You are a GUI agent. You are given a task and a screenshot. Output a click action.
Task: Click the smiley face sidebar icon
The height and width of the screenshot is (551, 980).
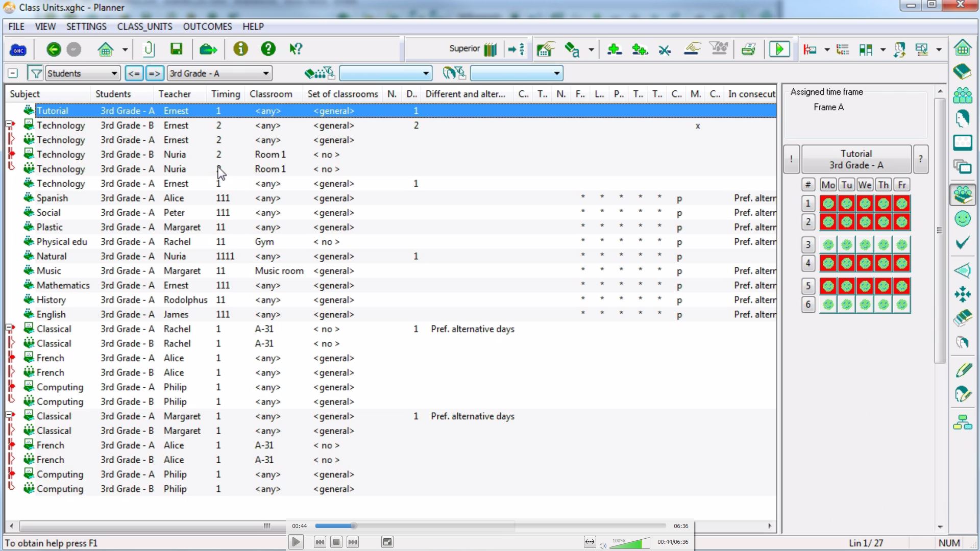(963, 219)
